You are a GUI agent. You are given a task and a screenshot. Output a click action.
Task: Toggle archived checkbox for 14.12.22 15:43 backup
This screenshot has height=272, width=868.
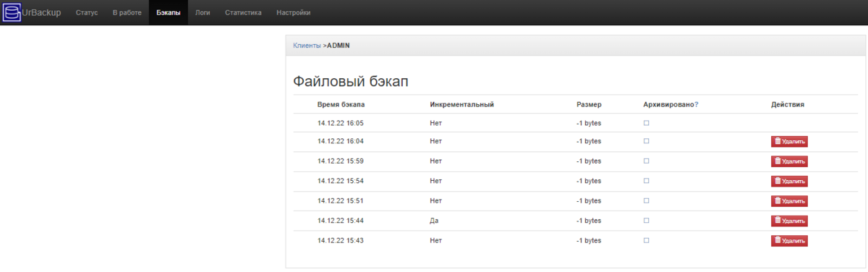[647, 240]
